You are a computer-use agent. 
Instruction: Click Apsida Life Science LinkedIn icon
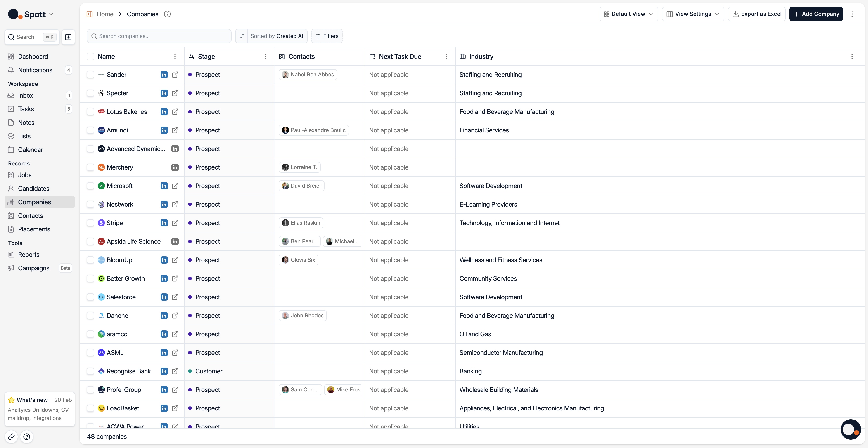click(175, 241)
